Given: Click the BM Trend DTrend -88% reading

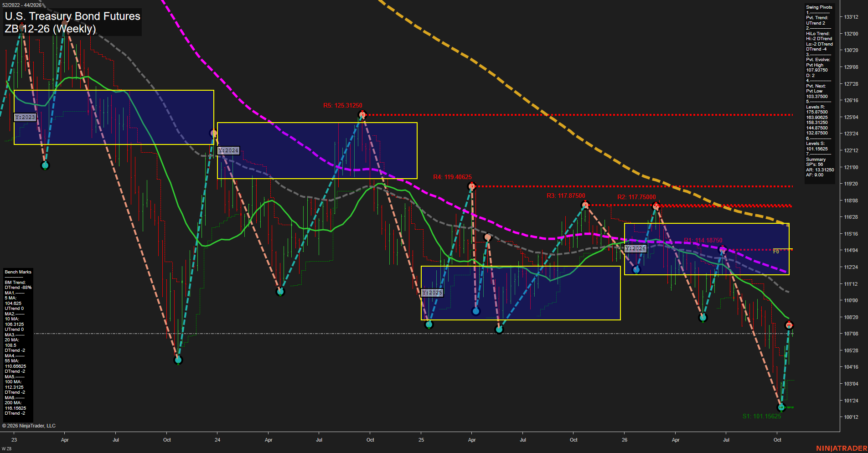Looking at the screenshot, I should coord(18,288).
